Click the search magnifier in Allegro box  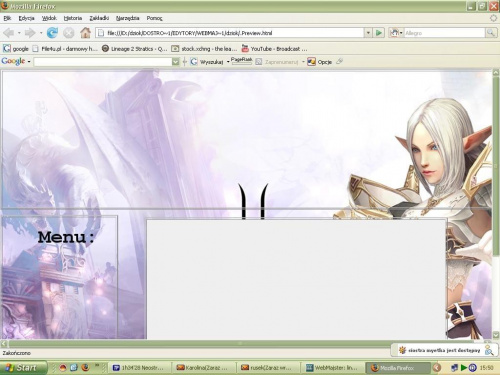491,33
